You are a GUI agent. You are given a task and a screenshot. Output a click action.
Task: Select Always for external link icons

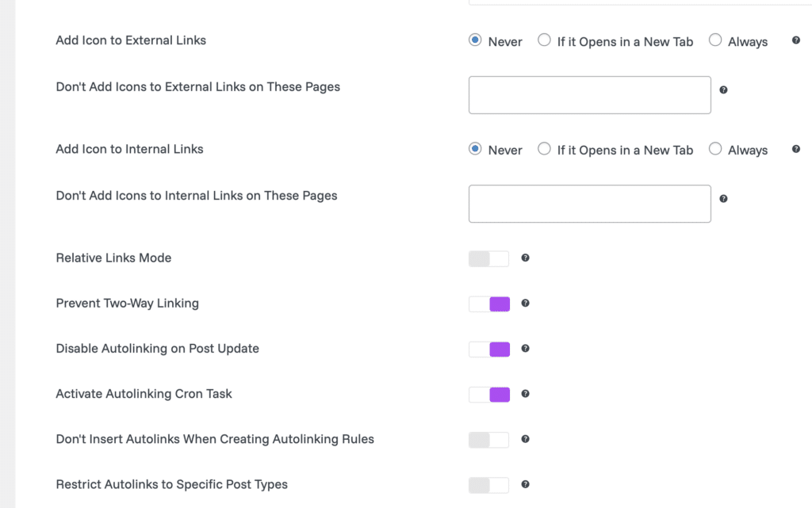pos(715,40)
